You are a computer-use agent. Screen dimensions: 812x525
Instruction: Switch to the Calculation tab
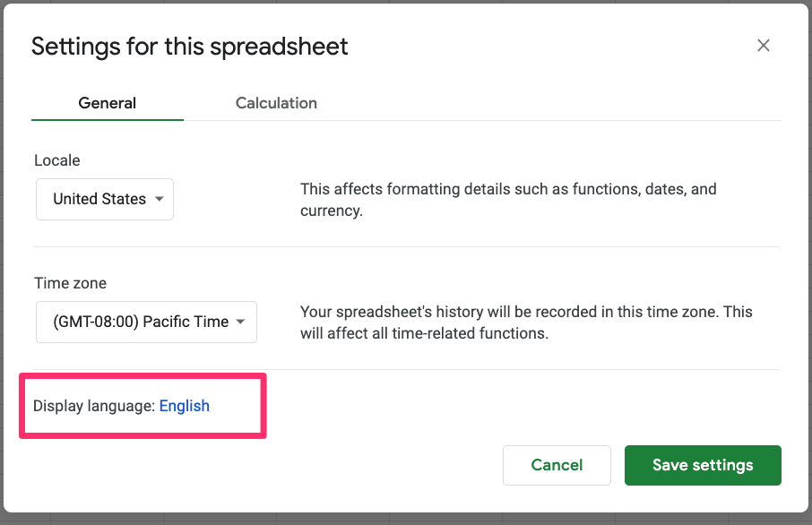pos(276,103)
